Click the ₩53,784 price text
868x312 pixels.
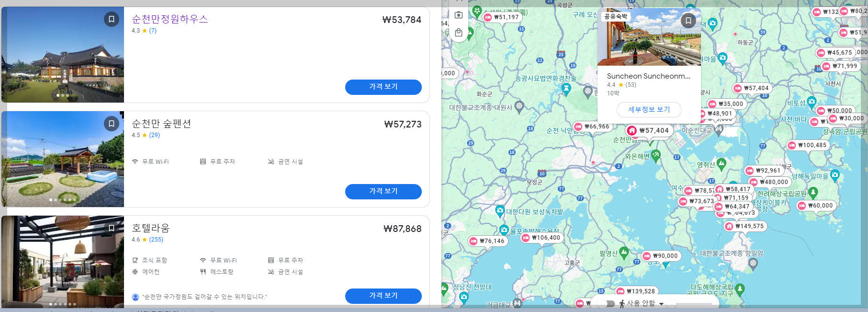click(402, 20)
